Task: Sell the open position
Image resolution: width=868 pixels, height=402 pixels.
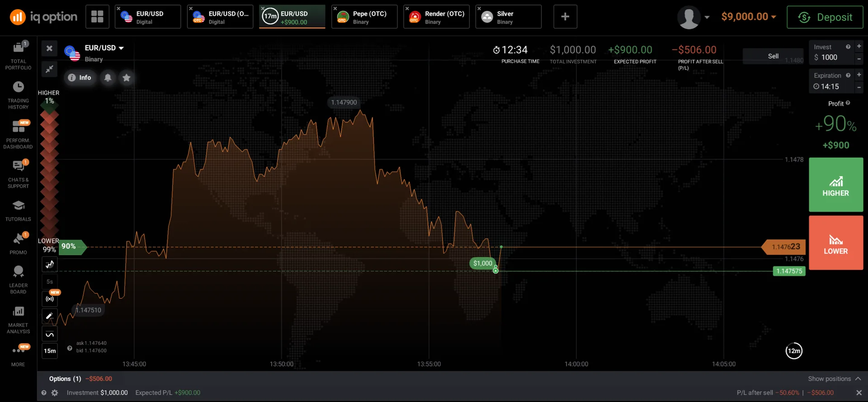Action: click(x=773, y=56)
